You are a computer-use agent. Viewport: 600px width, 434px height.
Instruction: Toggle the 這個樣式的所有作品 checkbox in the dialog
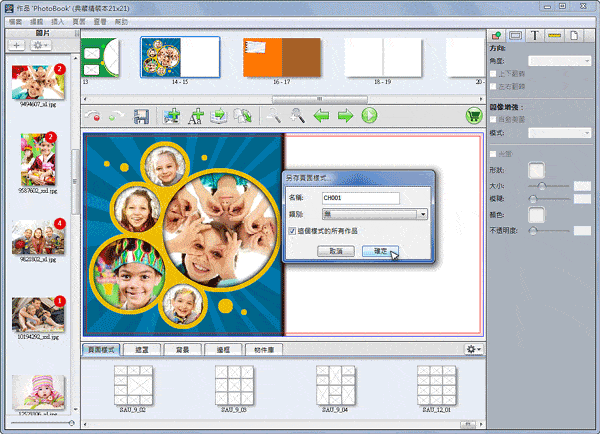point(292,232)
